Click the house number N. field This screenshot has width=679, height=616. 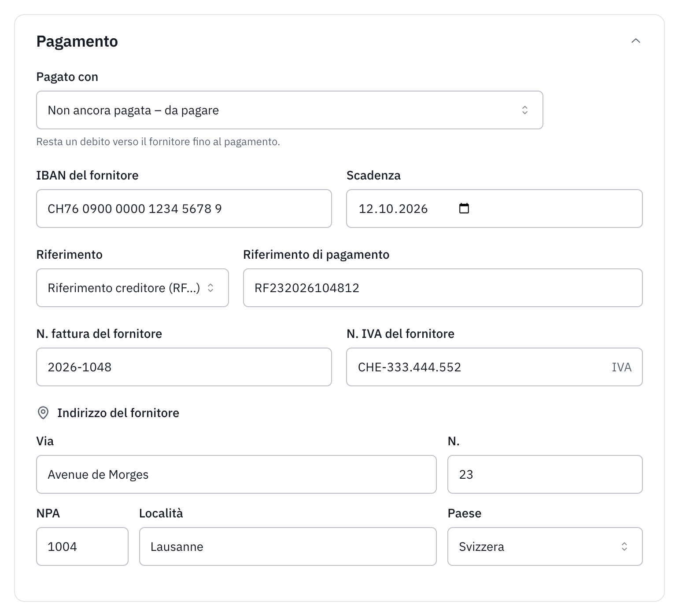coord(545,474)
